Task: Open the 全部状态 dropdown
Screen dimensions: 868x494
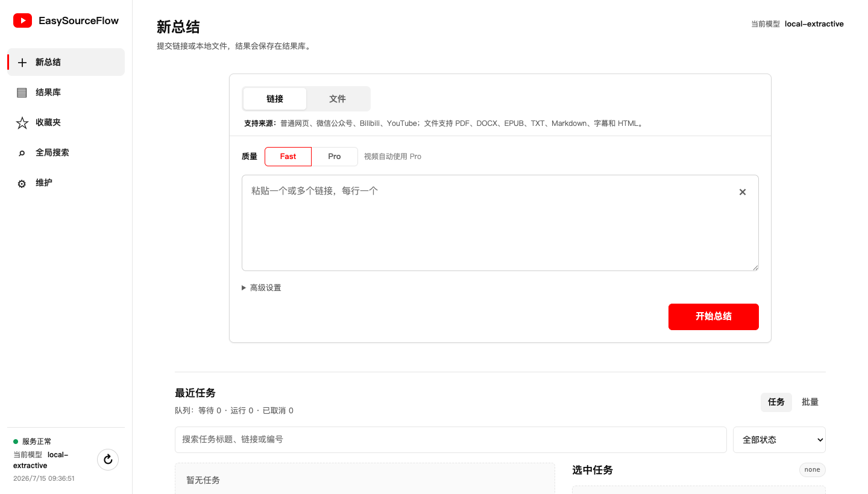Action: click(x=779, y=440)
